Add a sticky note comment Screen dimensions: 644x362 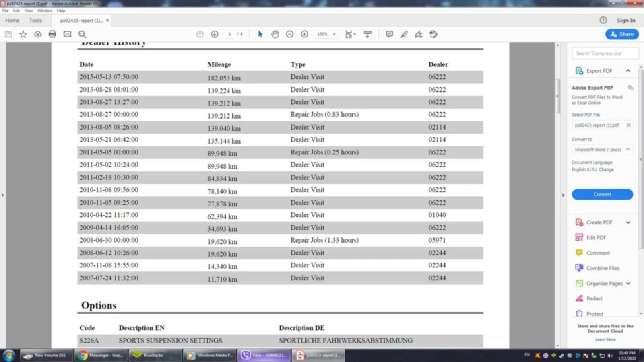(389, 34)
